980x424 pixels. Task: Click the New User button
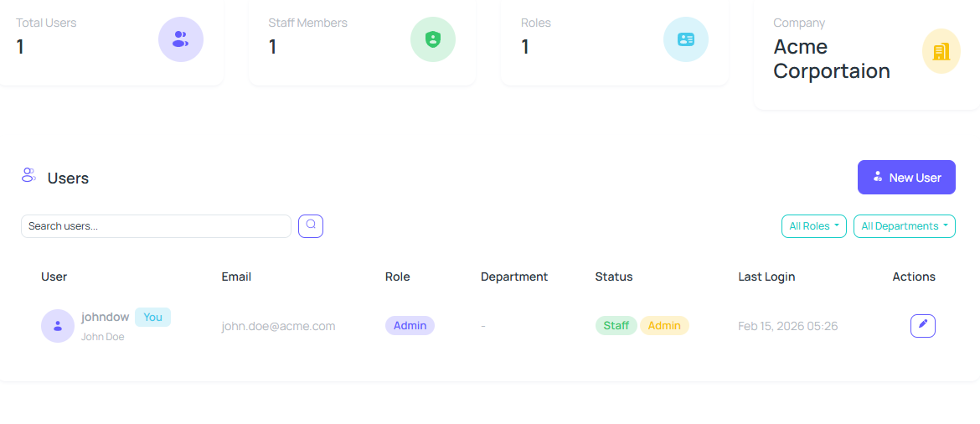point(906,178)
